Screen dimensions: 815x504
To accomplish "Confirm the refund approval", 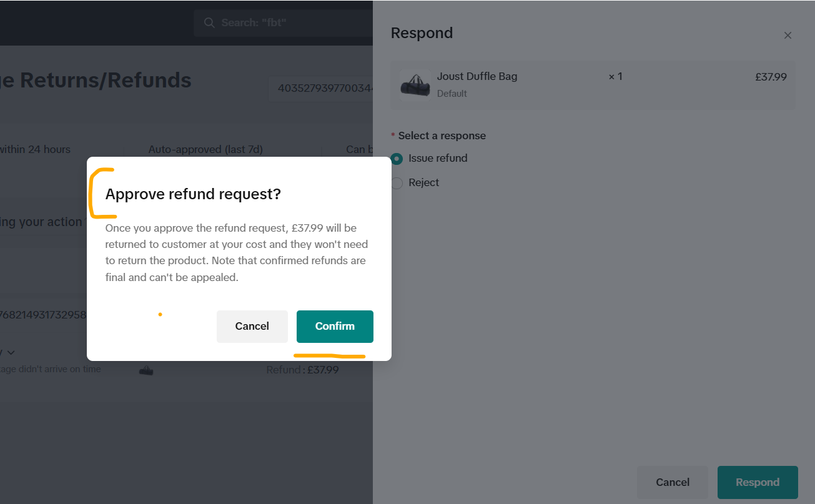I will (335, 327).
